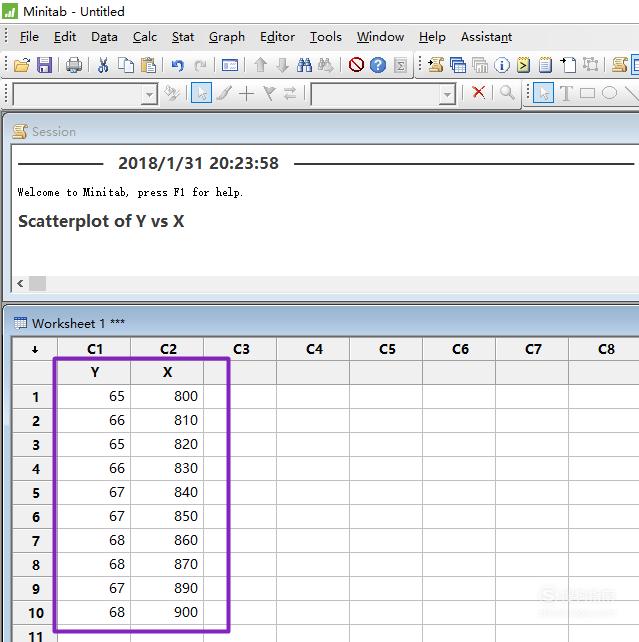The height and width of the screenshot is (642, 639).
Task: Open the Help menu
Action: tap(432, 37)
